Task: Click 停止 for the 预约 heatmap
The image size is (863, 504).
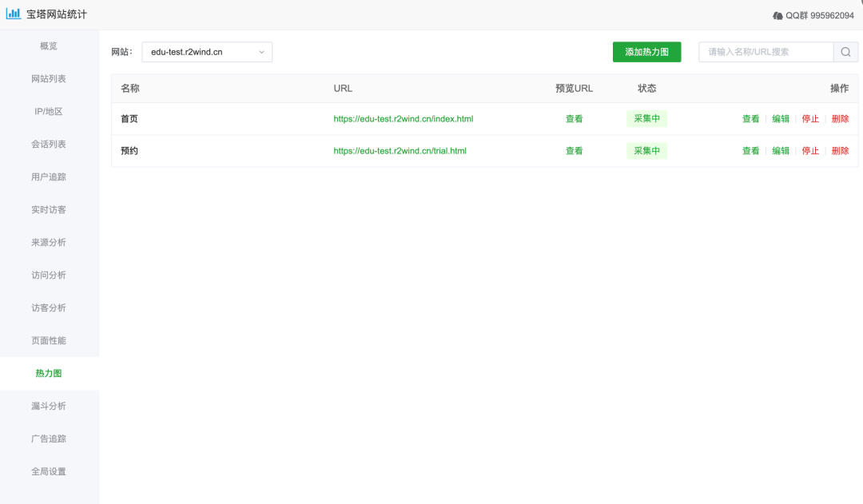Action: [x=810, y=151]
